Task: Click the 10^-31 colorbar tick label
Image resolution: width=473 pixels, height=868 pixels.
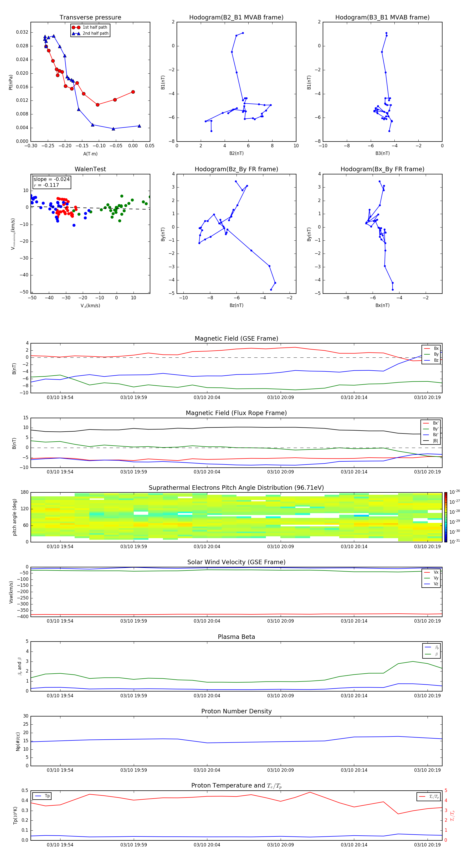Action: tap(455, 542)
